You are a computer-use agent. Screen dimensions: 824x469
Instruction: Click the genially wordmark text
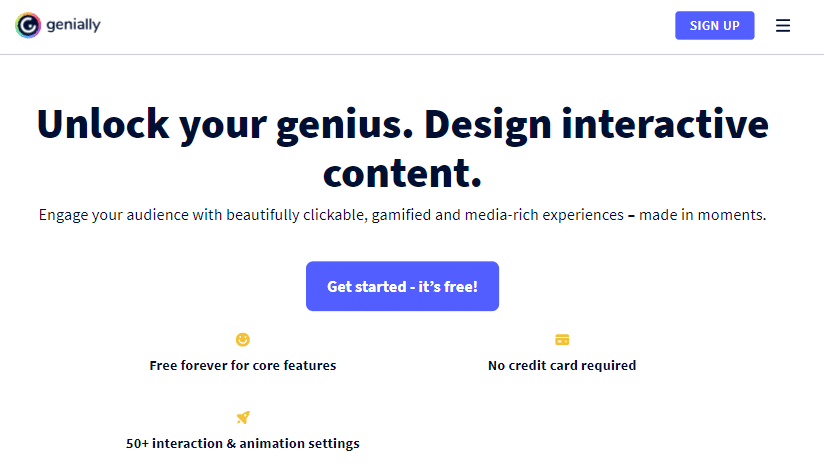74,25
